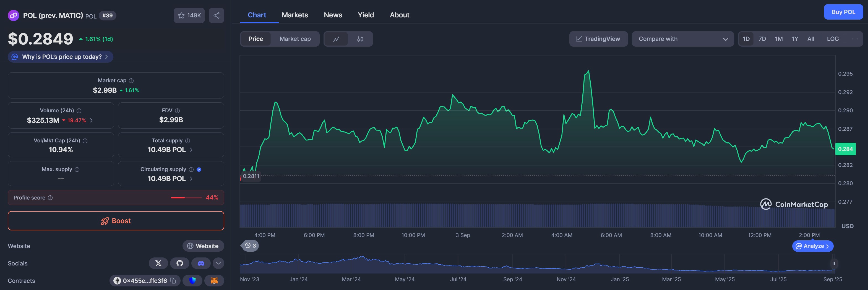
Task: Expand more social links chevron
Action: (x=218, y=263)
